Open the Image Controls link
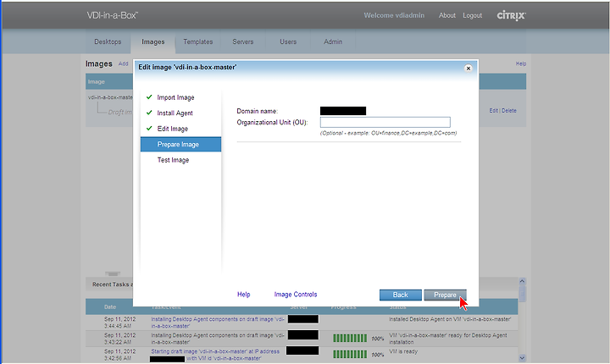The width and height of the screenshot is (610, 364). pyautogui.click(x=296, y=295)
